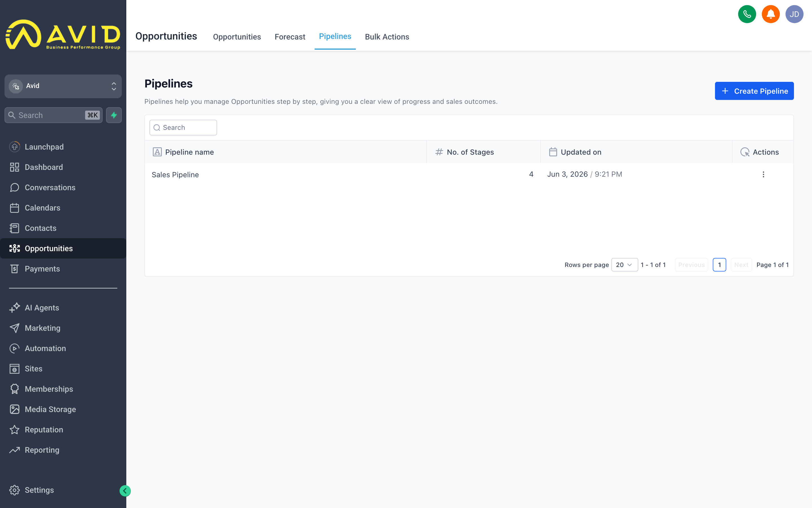Open Payments in the sidebar

[x=63, y=269]
